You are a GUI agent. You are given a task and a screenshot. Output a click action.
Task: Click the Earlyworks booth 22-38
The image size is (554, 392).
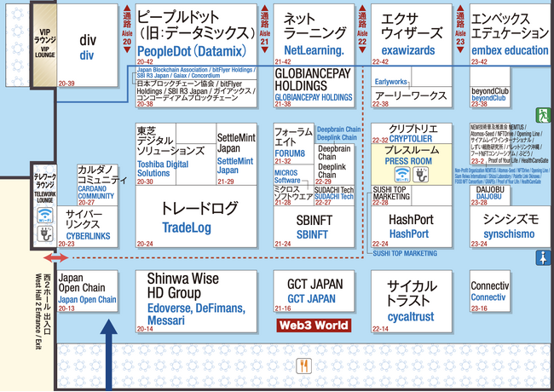tap(412, 97)
